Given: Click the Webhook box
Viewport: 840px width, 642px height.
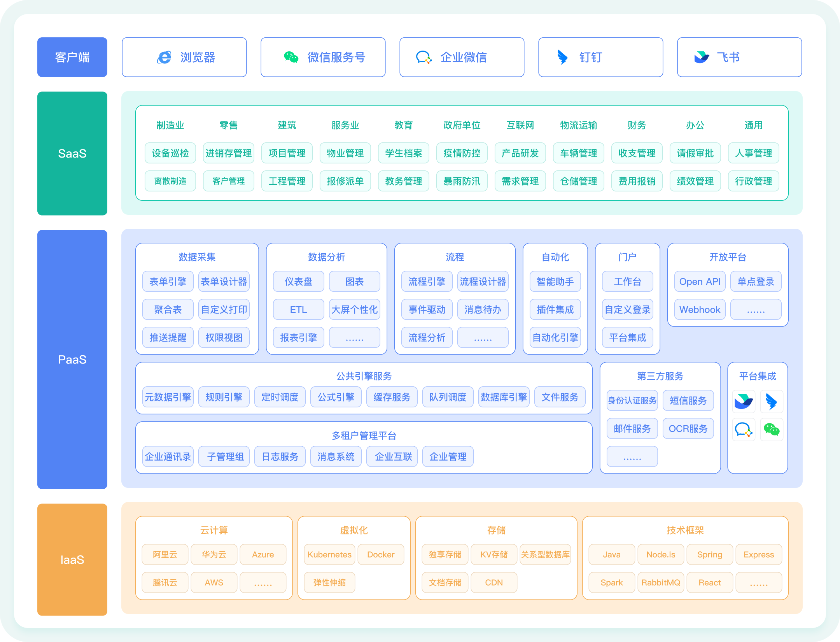Looking at the screenshot, I should click(x=700, y=309).
